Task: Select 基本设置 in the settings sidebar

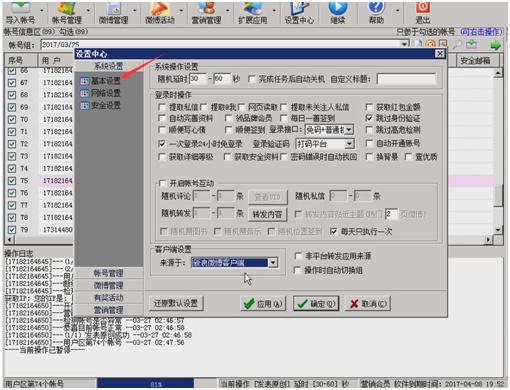Action: pyautogui.click(x=100, y=81)
